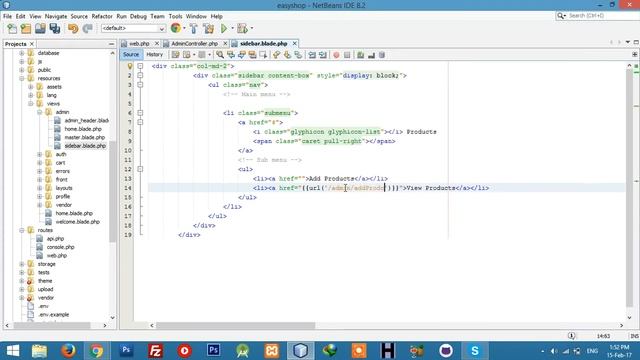Click the editor horizontal scrollbar thumb
The image size is (640, 360).
coord(236,325)
